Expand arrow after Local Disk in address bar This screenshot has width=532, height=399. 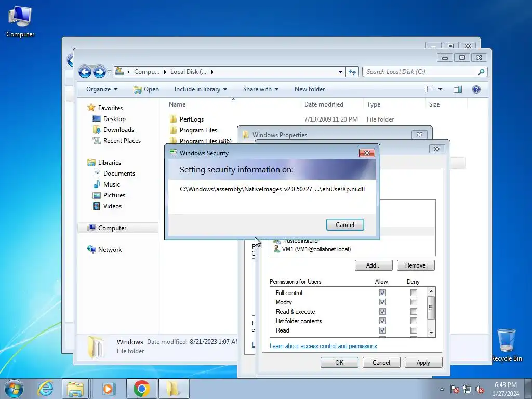(212, 72)
